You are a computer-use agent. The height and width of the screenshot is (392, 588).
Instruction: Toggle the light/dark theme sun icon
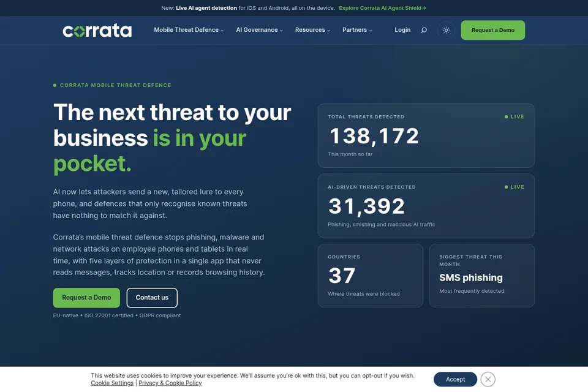[x=447, y=30]
